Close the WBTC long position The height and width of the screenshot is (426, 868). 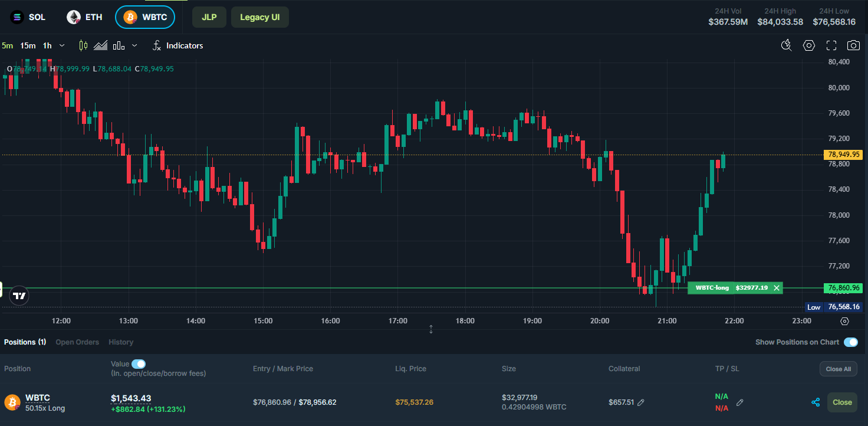[842, 402]
